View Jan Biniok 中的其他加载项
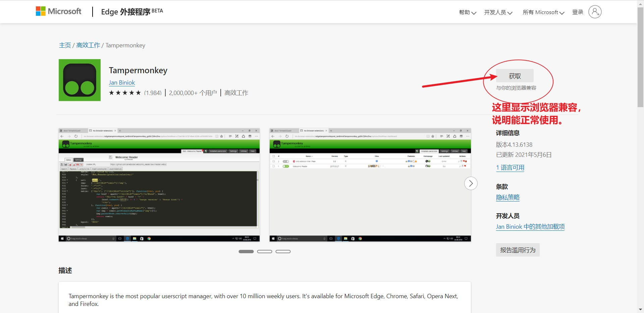644x313 pixels. pos(530,227)
